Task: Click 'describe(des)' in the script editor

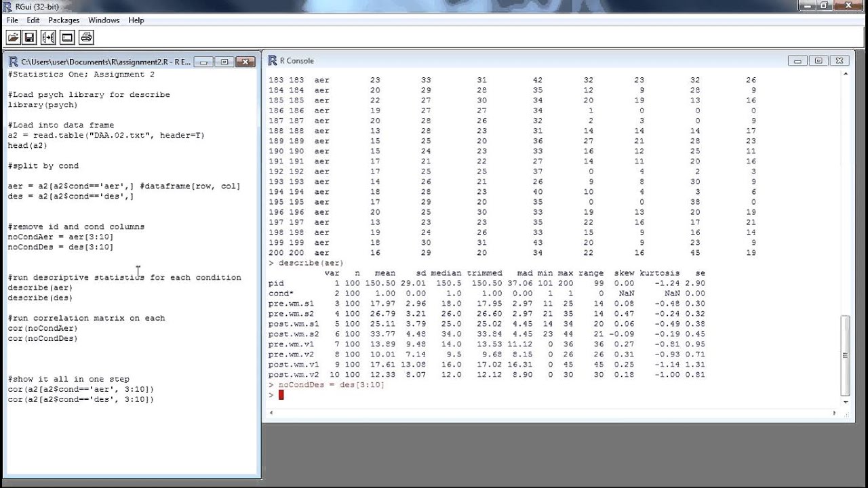Action: (40, 298)
